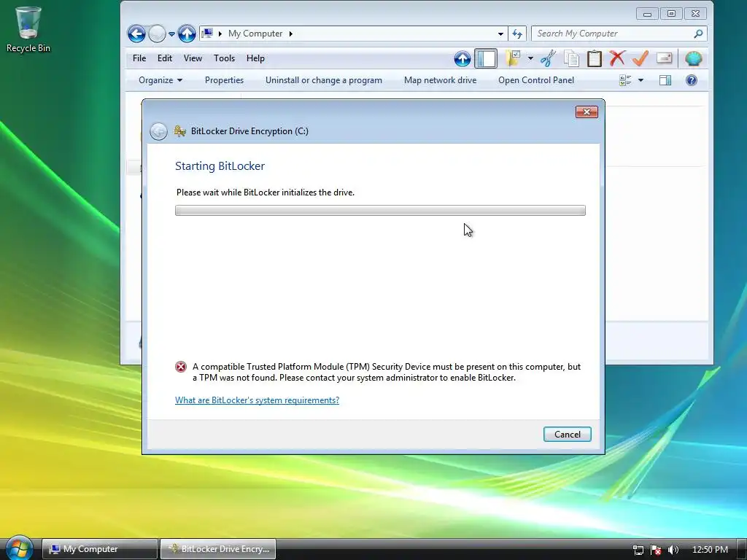
Task: Click the Copy pages icon
Action: pyautogui.click(x=571, y=58)
